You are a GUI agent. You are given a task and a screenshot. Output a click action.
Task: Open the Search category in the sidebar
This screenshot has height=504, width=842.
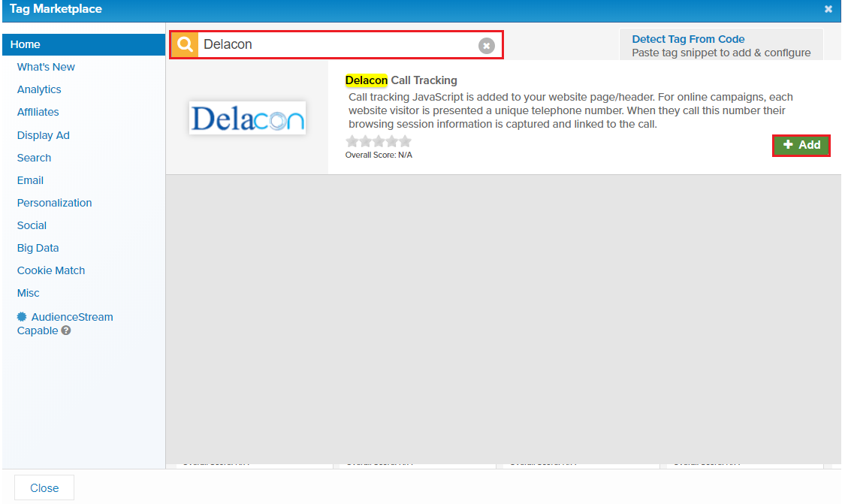(x=34, y=158)
